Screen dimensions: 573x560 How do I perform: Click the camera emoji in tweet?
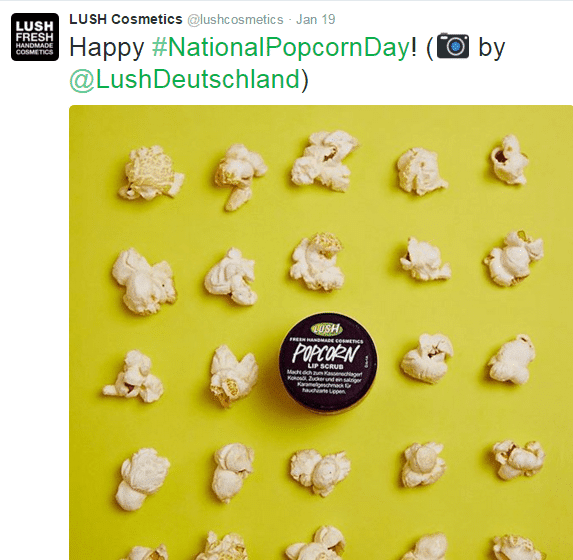coord(453,46)
